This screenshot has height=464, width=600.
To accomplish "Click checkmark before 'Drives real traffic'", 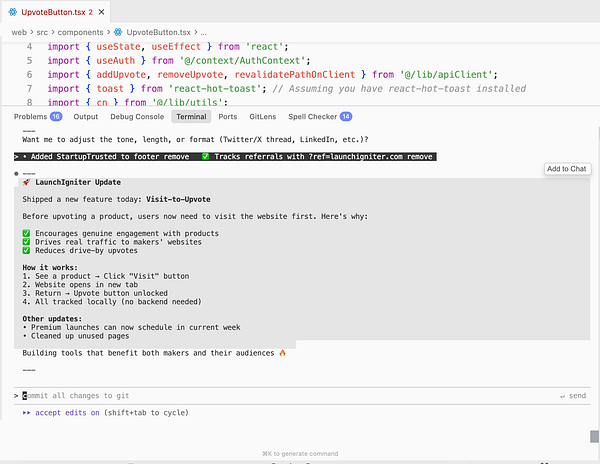I will (26, 242).
